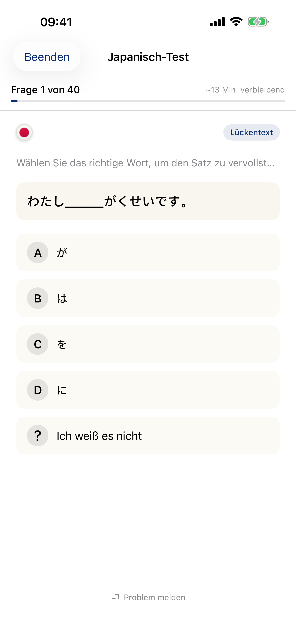Image resolution: width=296 pixels, height=644 pixels.
Task: Click the Japan flag icon
Action: coord(24,132)
